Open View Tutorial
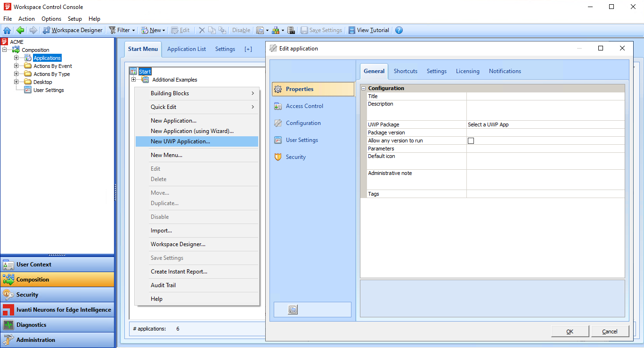644x348 pixels. click(x=369, y=30)
